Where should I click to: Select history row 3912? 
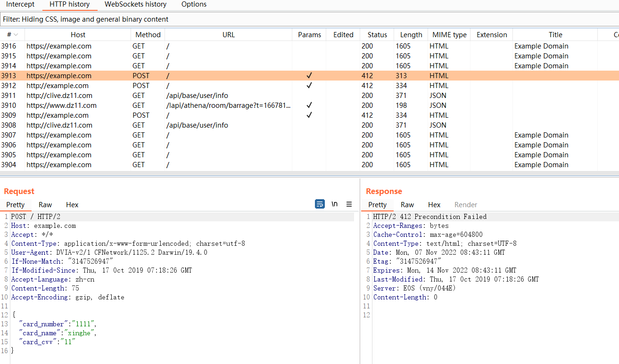(309, 86)
